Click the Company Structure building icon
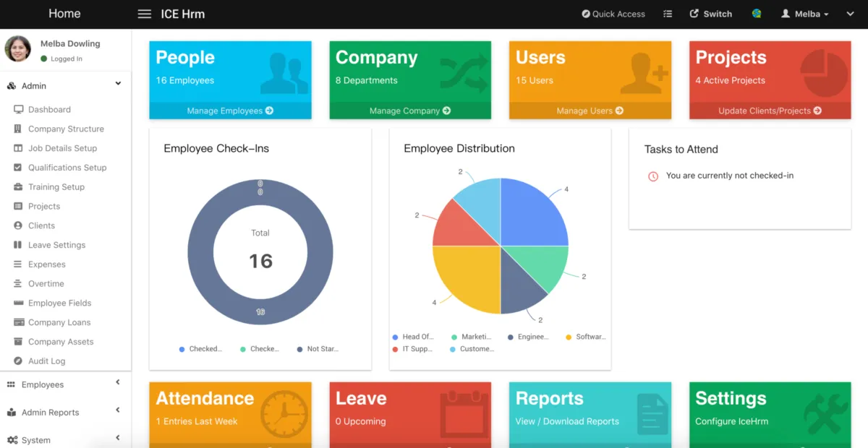Viewport: 868px width, 448px height. pyautogui.click(x=18, y=129)
